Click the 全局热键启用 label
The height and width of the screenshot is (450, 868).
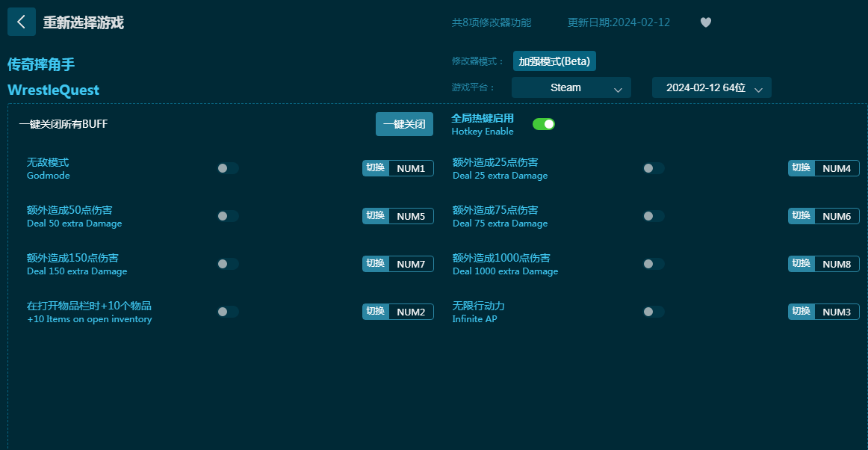[483, 118]
